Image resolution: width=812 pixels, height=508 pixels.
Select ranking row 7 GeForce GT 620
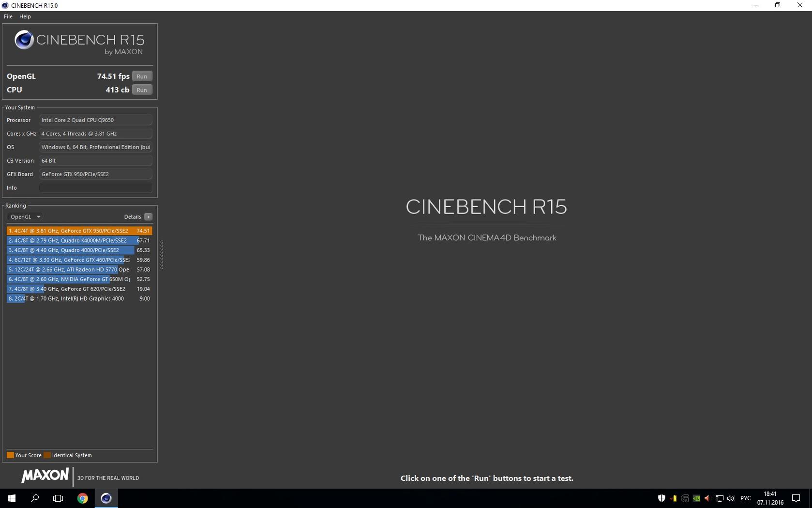point(79,289)
